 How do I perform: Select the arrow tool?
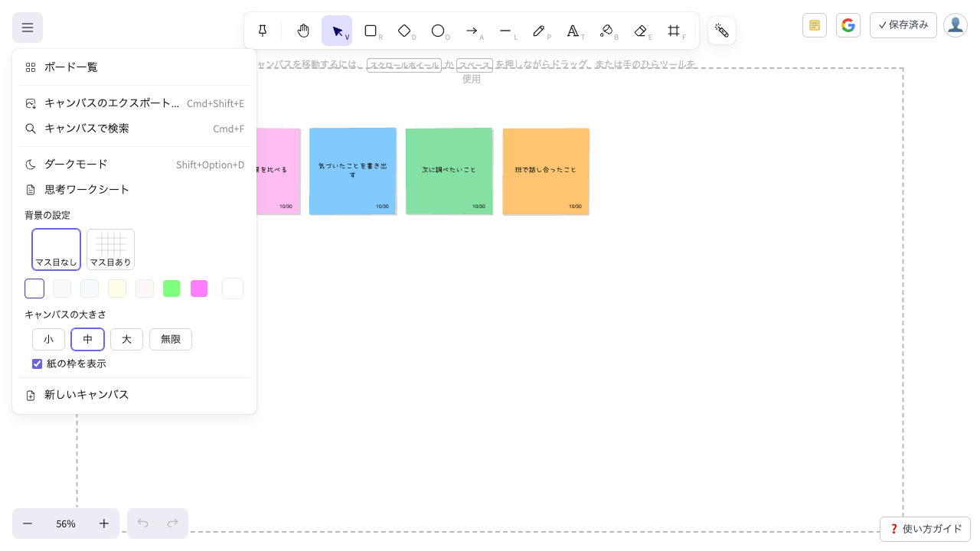tap(472, 31)
